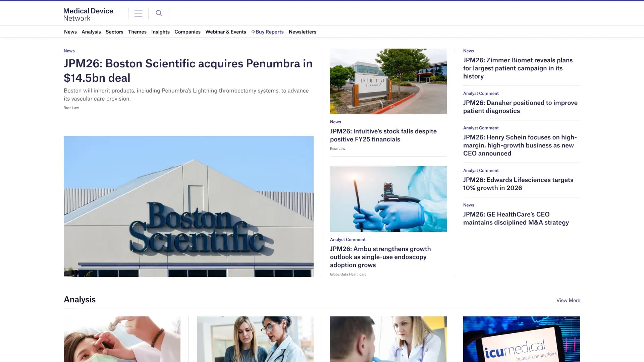Click the search magnifier icon
Screen dimensions: 644x362
pos(159,13)
